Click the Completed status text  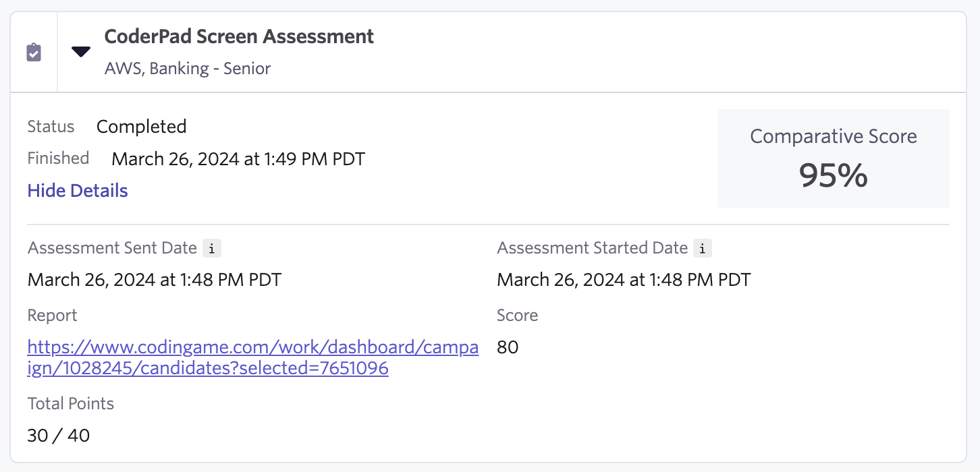tap(141, 127)
